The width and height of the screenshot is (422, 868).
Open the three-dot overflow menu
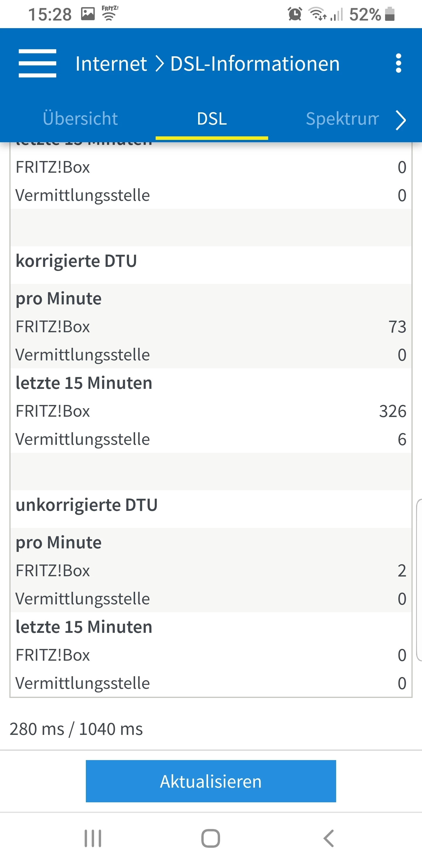(x=399, y=63)
